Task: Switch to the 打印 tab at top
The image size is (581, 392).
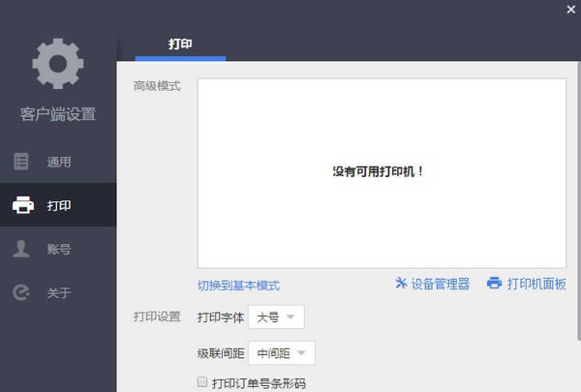Action: pos(180,45)
